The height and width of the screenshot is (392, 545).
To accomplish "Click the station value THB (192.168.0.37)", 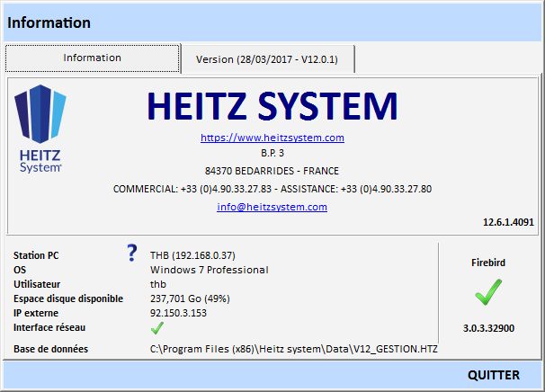I will coord(192,255).
